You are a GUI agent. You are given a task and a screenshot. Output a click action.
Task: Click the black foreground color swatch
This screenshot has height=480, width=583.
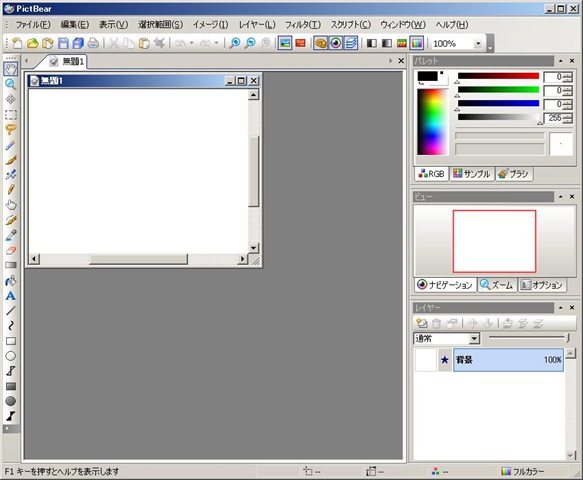point(428,76)
